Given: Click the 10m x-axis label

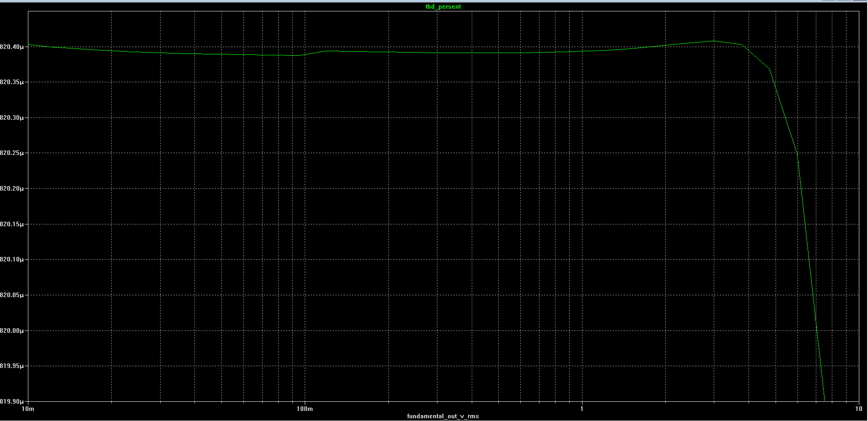Looking at the screenshot, I should pos(28,409).
